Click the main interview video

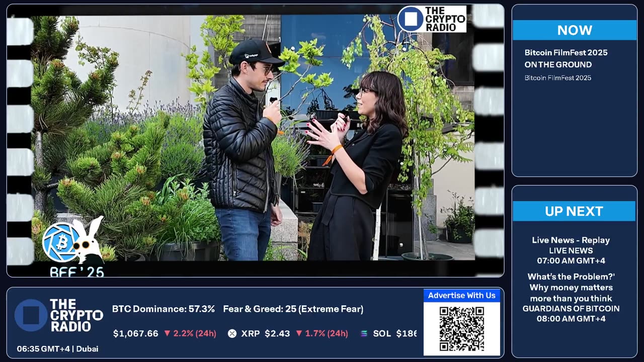(255, 140)
